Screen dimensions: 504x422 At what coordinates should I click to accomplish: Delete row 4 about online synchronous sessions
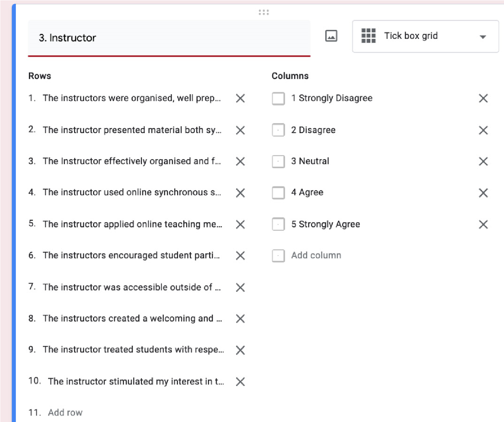240,193
